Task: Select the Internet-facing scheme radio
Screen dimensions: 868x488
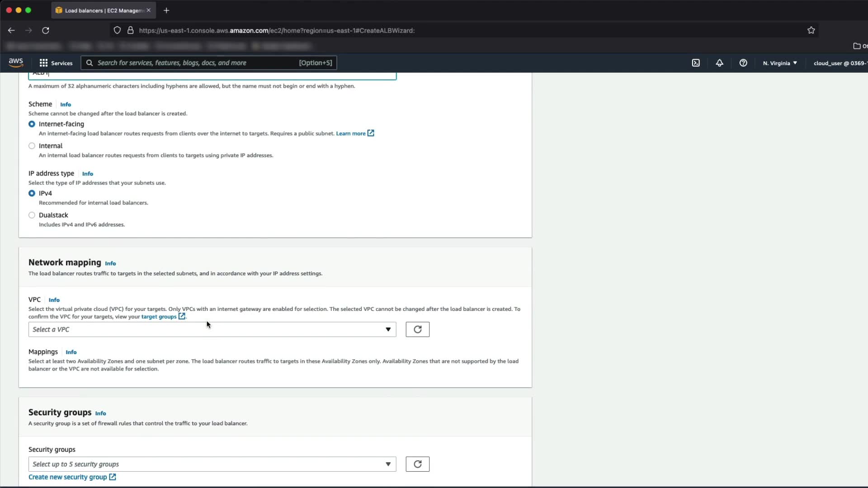Action: pos(32,124)
